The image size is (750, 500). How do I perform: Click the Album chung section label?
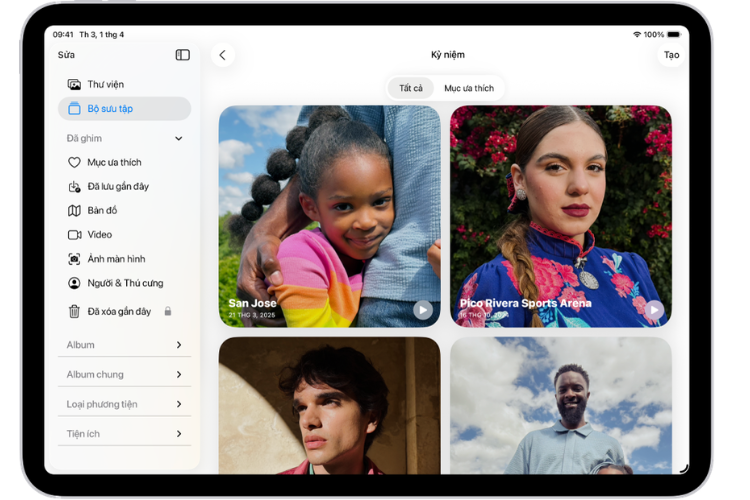(x=95, y=375)
